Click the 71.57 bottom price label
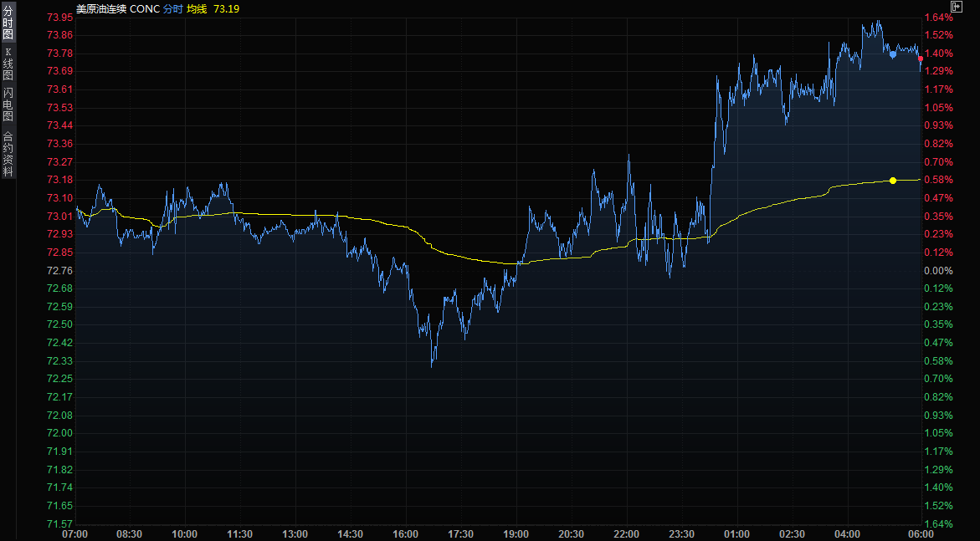 pos(59,524)
